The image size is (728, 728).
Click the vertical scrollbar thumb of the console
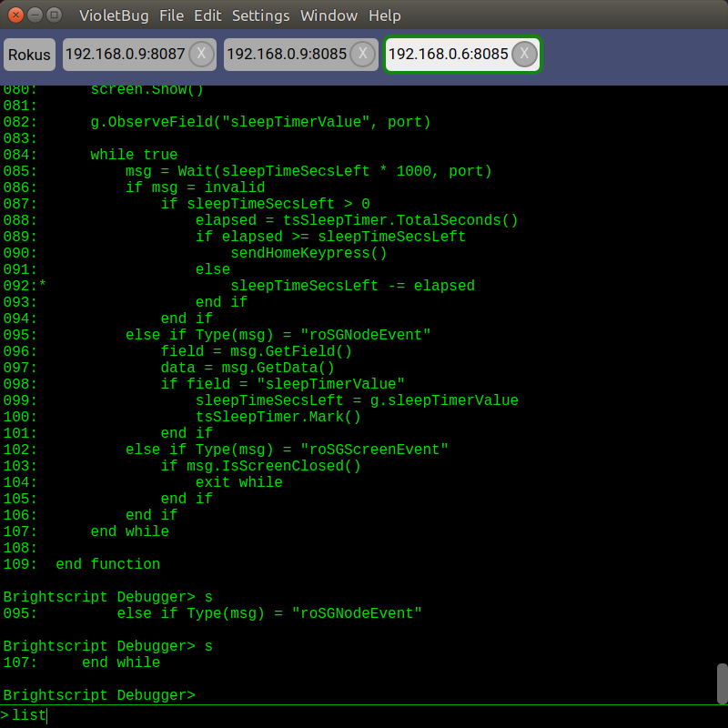click(722, 683)
